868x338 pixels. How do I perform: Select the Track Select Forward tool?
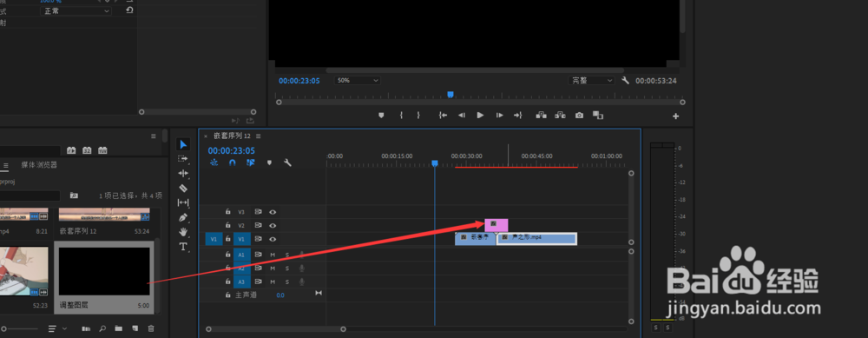pyautogui.click(x=183, y=159)
